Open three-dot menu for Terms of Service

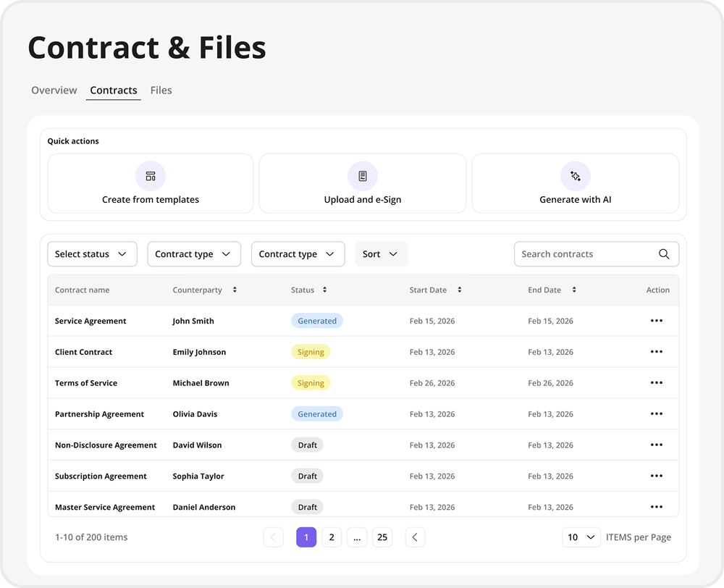coord(656,383)
